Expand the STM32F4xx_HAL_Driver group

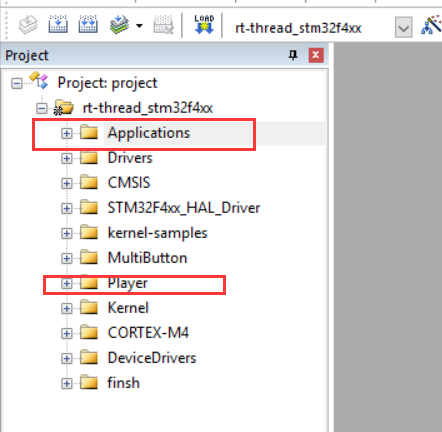click(x=67, y=208)
